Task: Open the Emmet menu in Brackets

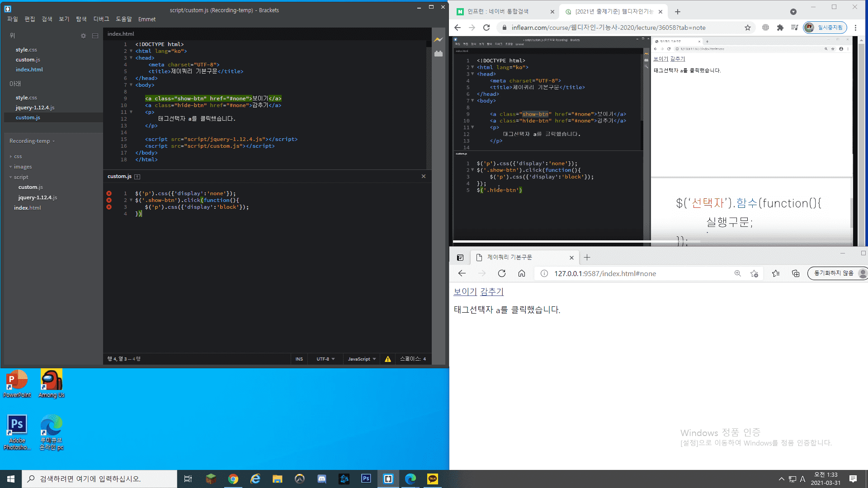Action: (147, 19)
